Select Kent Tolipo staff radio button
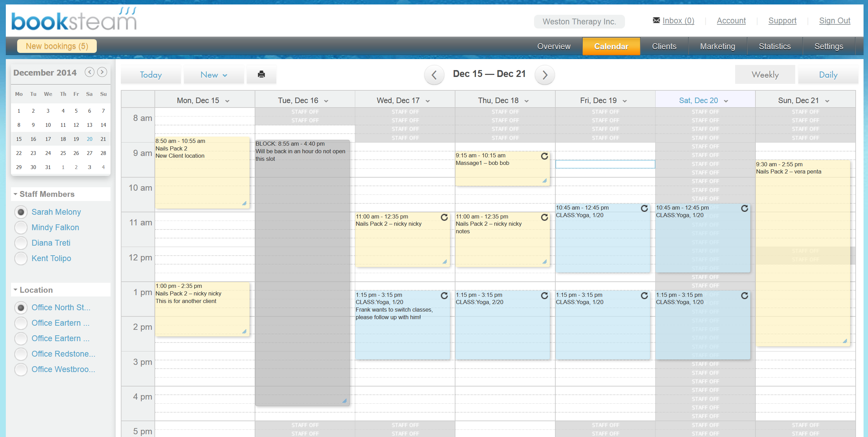This screenshot has height=437, width=868. point(21,258)
